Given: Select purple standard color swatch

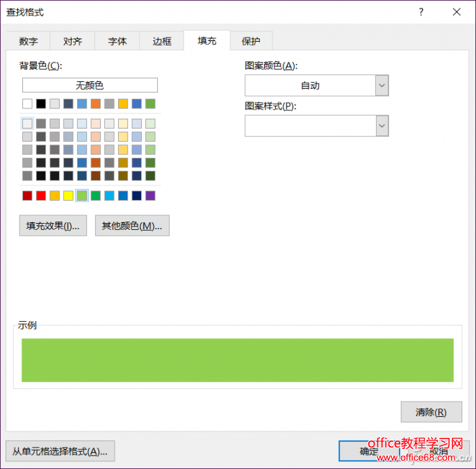Looking at the screenshot, I should tap(150, 195).
